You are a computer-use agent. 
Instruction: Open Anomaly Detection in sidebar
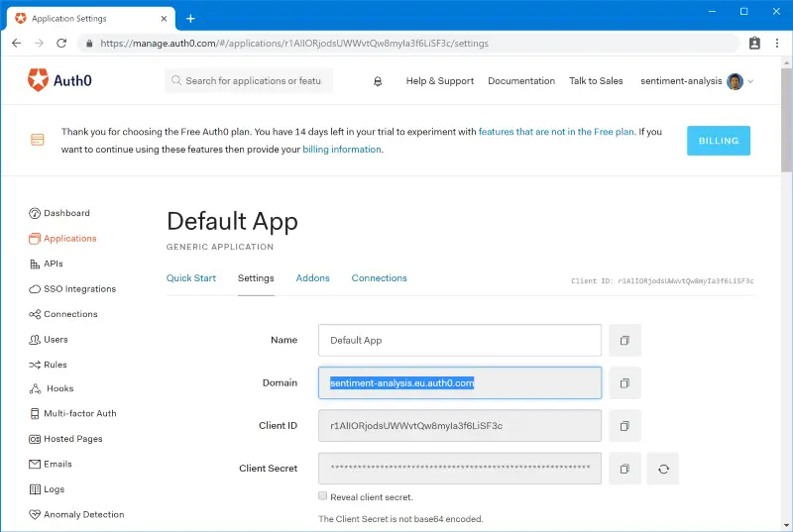click(x=83, y=515)
